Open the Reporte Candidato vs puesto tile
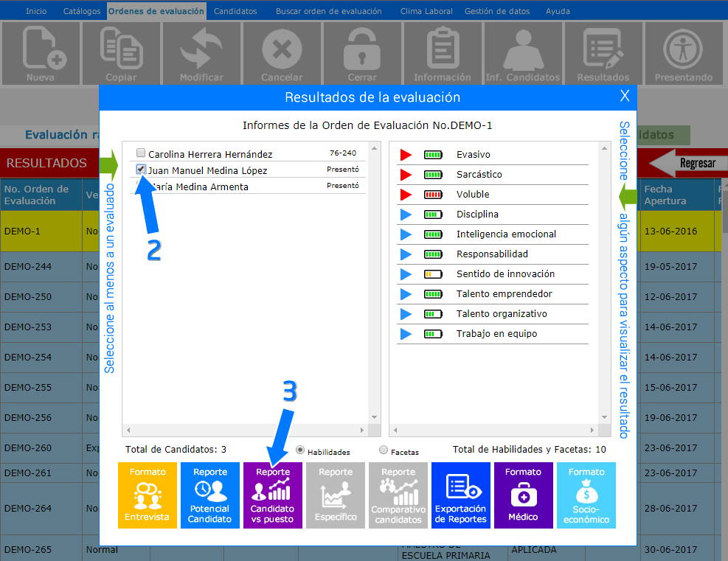728x561 pixels. click(272, 495)
